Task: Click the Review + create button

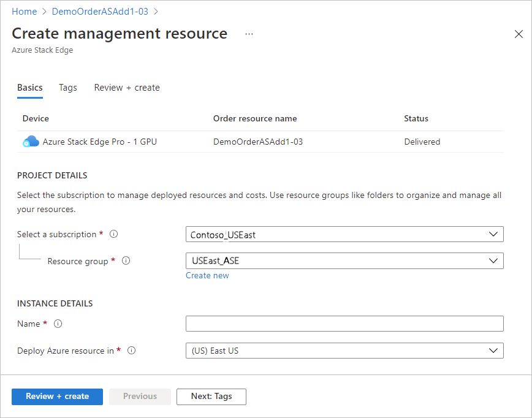Action: pos(57,397)
